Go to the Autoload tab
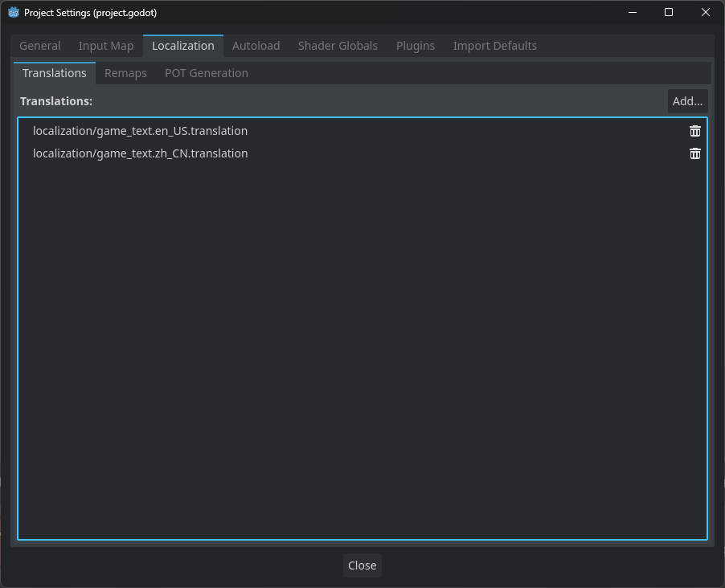Viewport: 725px width, 588px height. coord(256,46)
